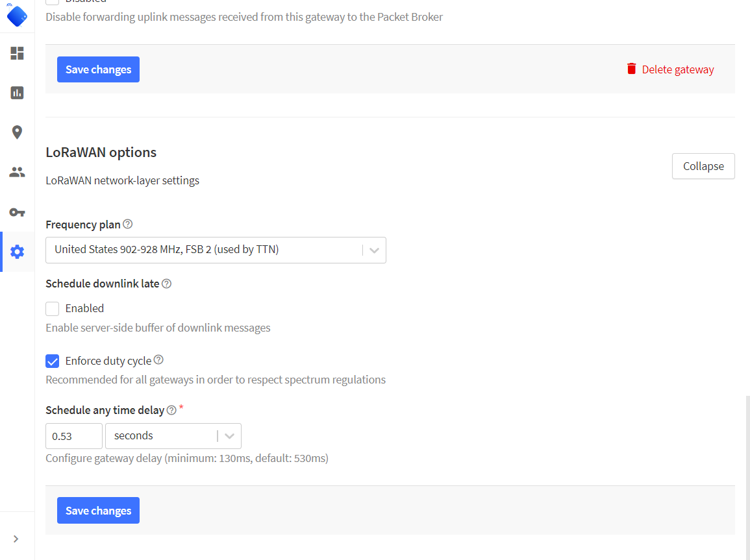Click Save changes under LoRaWAN options
750x560 pixels.
pyautogui.click(x=98, y=511)
